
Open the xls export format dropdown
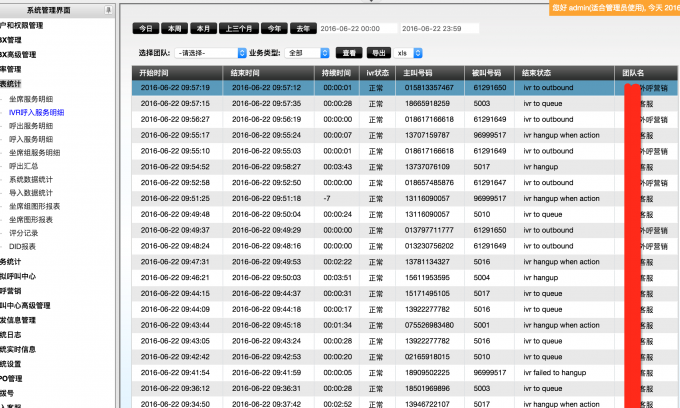point(408,52)
